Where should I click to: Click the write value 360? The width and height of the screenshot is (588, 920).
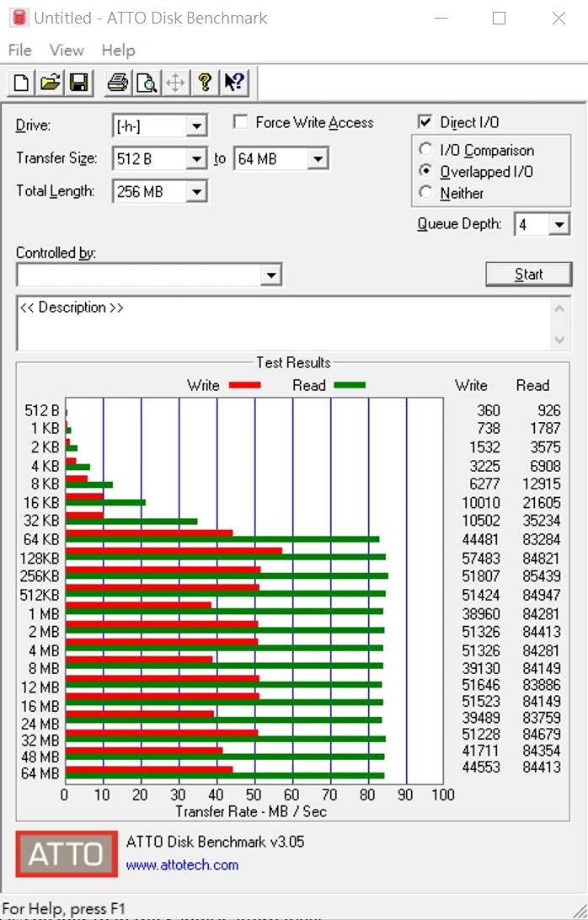click(489, 410)
